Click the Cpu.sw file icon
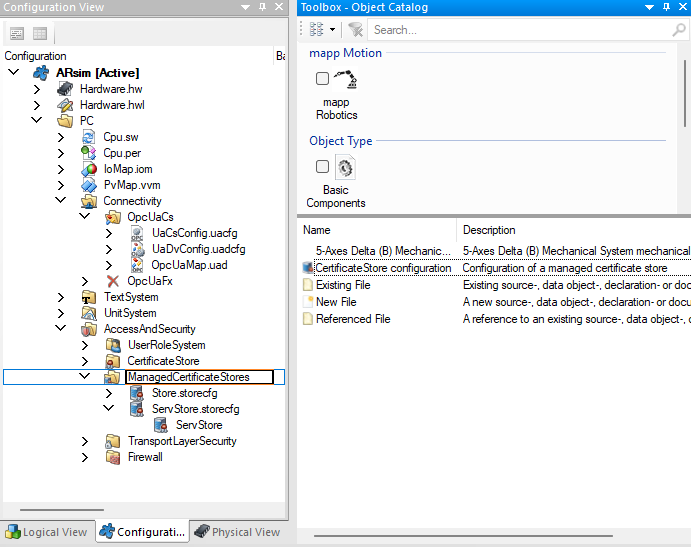691x547 pixels. click(89, 137)
